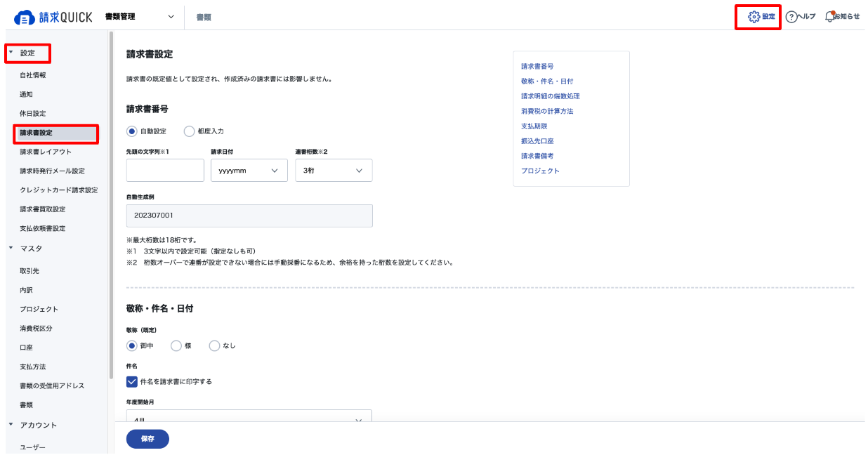Open 書類 under マスタ in sidebar
The width and height of the screenshot is (868, 462).
(x=26, y=405)
